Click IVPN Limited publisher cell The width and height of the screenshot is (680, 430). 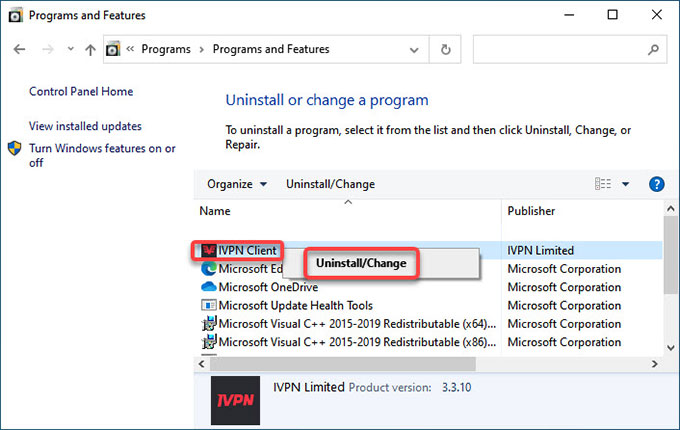(x=540, y=251)
